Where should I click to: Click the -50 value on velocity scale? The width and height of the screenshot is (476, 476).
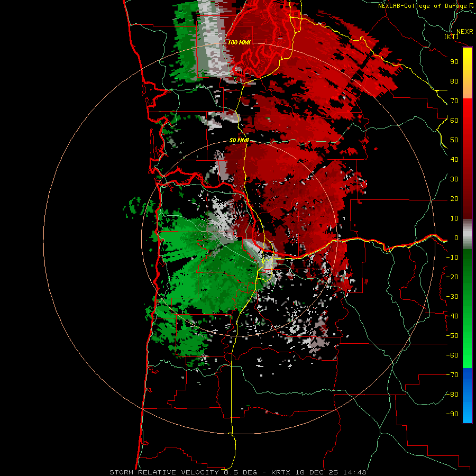point(452,336)
